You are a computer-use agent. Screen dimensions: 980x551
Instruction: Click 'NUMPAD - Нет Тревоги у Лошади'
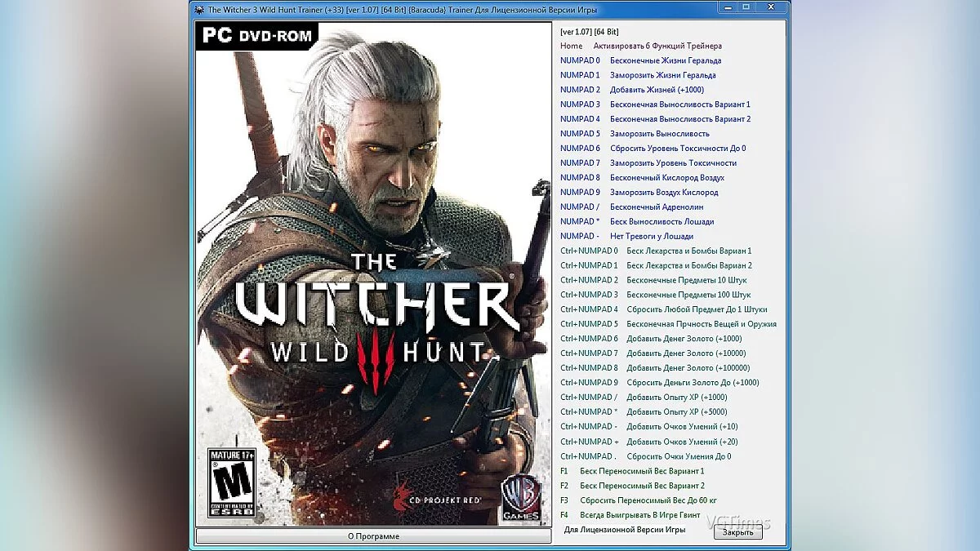pyautogui.click(x=626, y=237)
